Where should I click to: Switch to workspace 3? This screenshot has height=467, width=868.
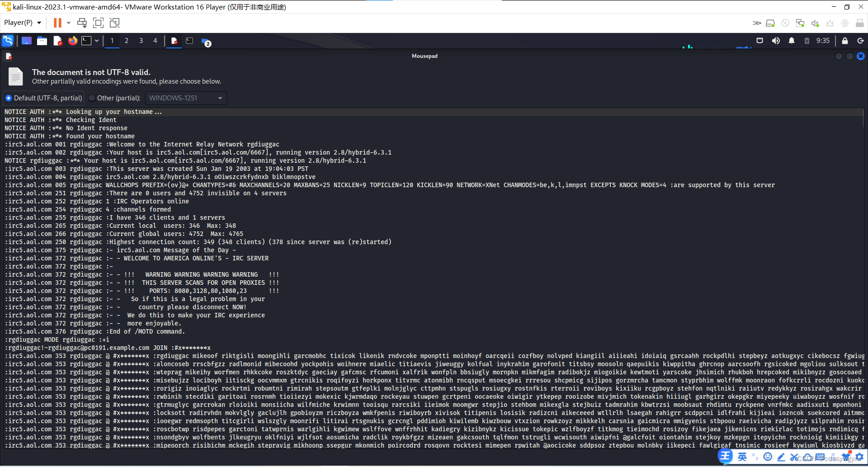coord(141,41)
